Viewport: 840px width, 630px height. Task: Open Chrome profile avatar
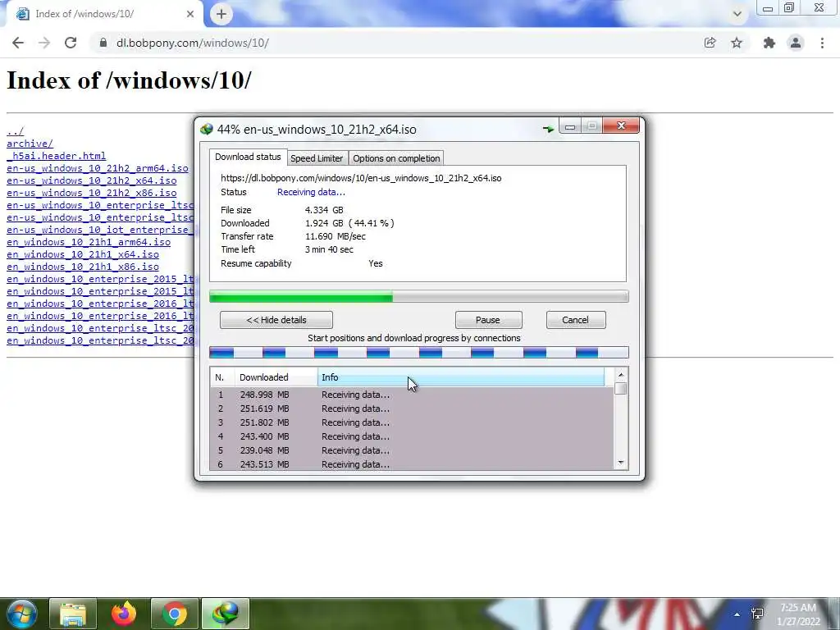796,43
